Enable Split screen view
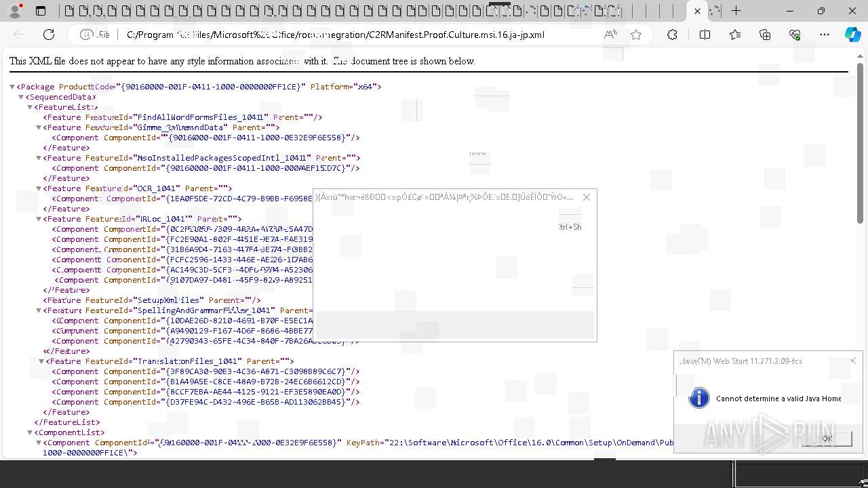 (x=705, y=35)
